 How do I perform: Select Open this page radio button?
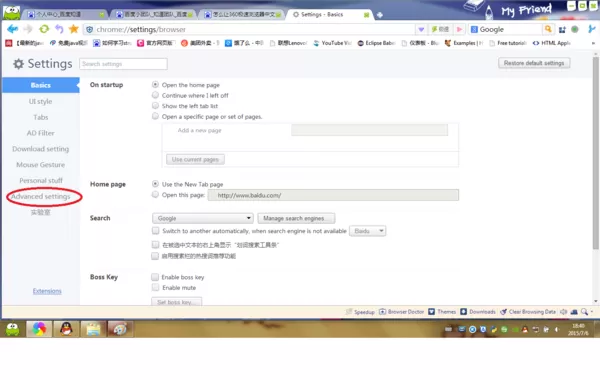coord(155,194)
